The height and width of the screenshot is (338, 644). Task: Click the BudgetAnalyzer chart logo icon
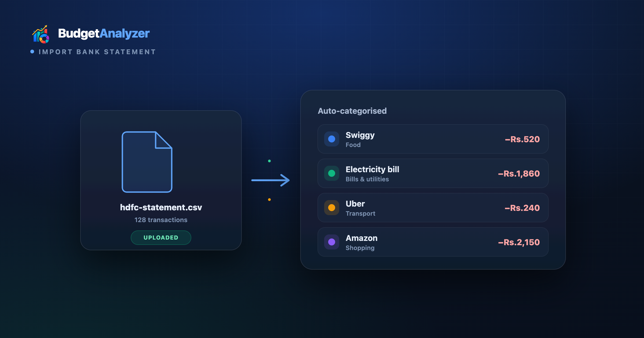pos(41,34)
